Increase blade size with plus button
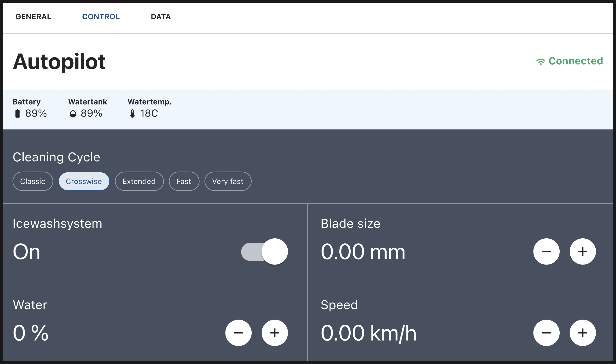Viewport: 616px width, 364px height. (582, 251)
